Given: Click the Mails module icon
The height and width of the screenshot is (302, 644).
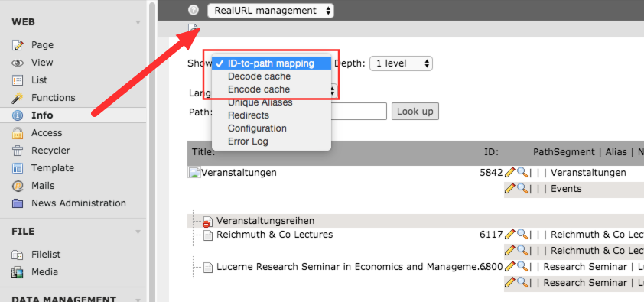Looking at the screenshot, I should pyautogui.click(x=18, y=186).
